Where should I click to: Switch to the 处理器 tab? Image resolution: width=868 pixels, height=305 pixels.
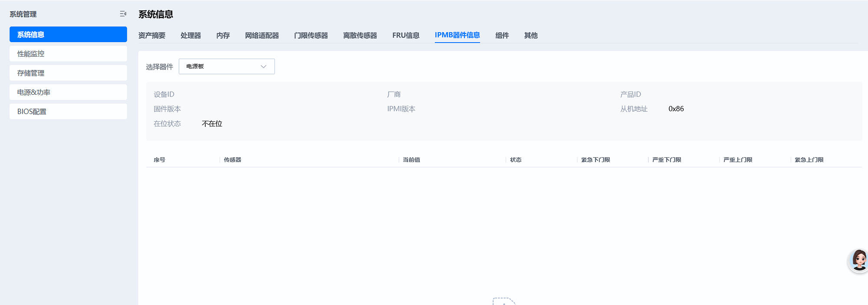pyautogui.click(x=191, y=36)
